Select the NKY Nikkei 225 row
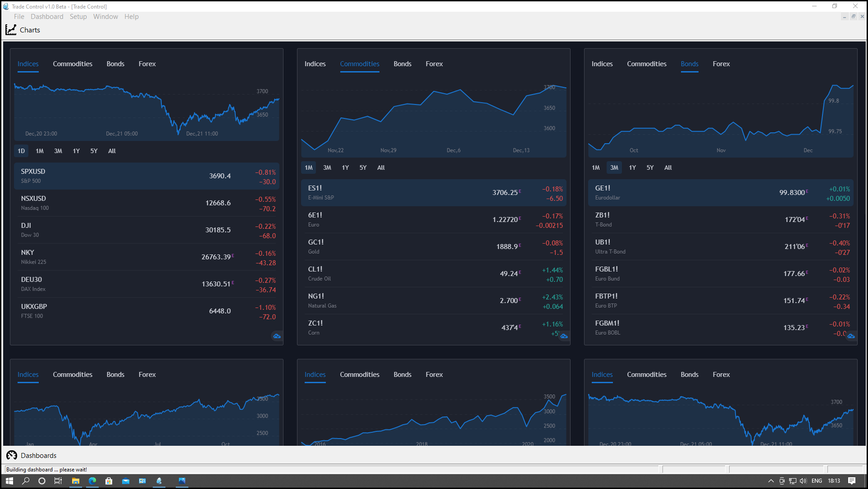The image size is (868, 489). (x=147, y=257)
